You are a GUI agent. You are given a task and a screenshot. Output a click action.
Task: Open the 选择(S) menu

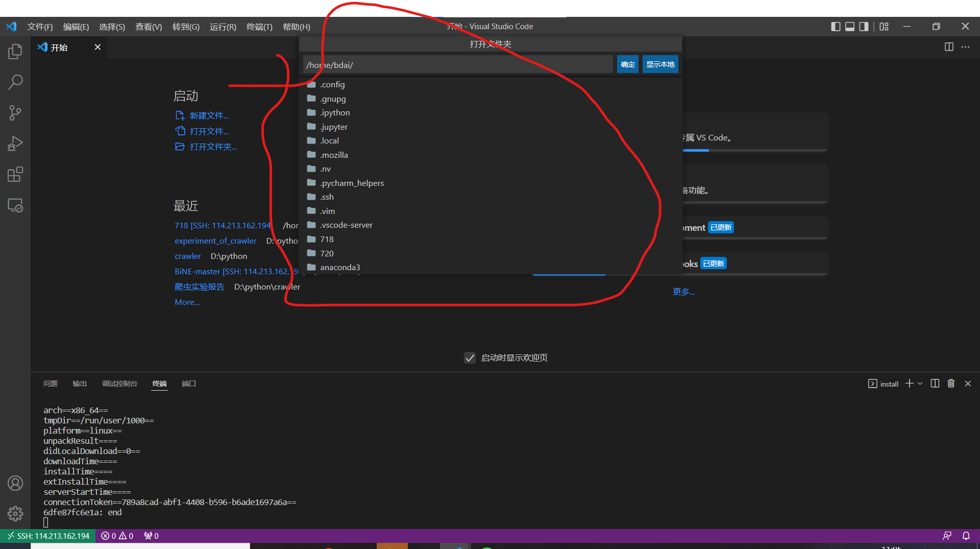point(112,27)
